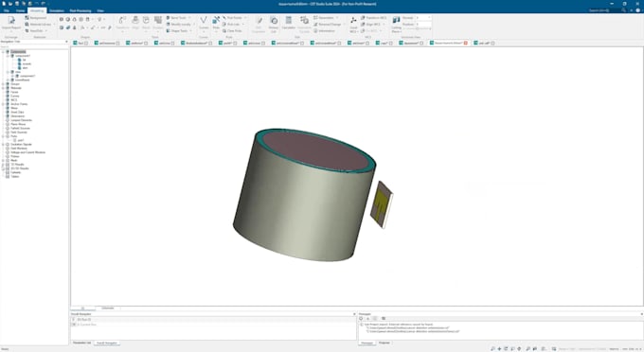Open the Import/Export tool

pos(11,23)
